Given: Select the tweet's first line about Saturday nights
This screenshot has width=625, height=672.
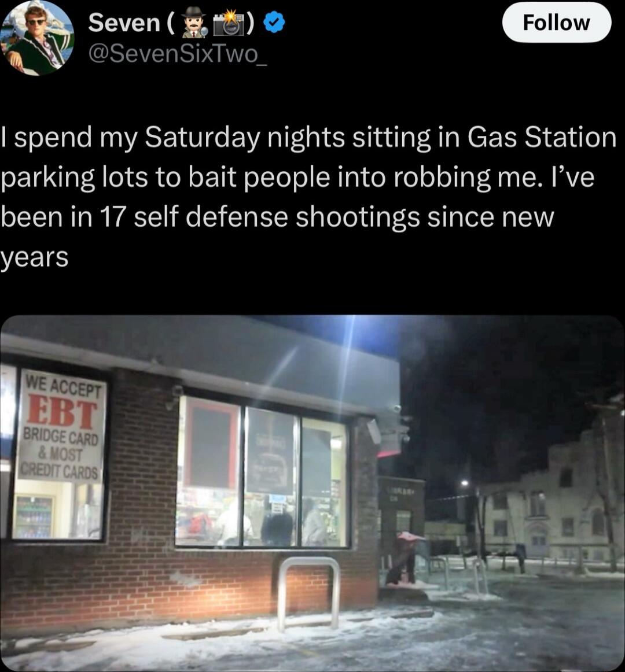Looking at the screenshot, I should (309, 138).
